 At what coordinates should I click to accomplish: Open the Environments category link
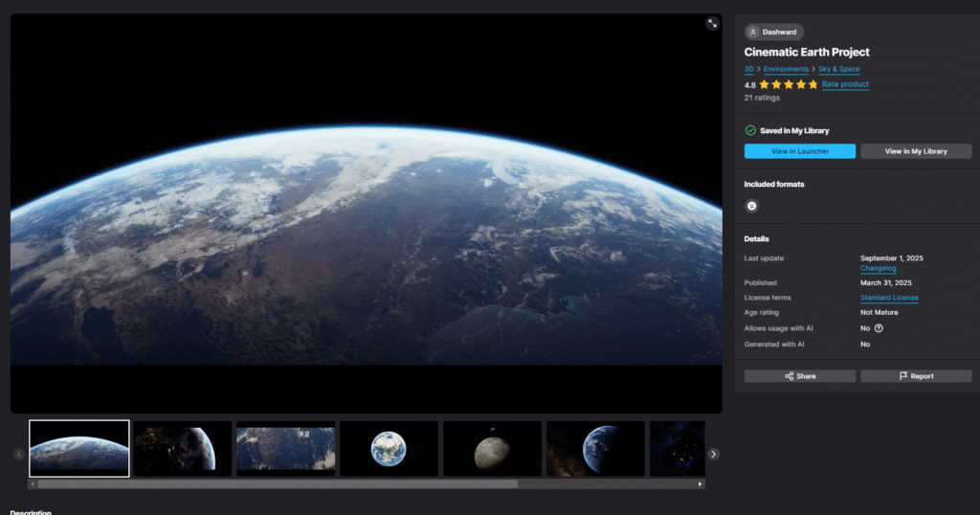tap(786, 69)
